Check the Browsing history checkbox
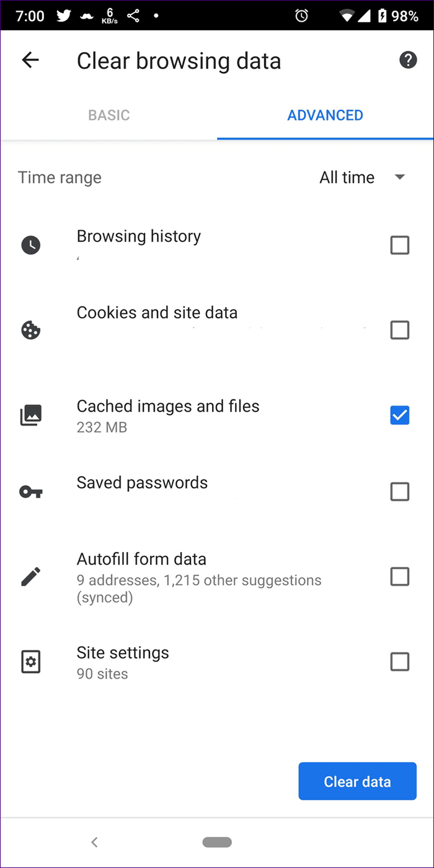This screenshot has width=434, height=868. tap(400, 246)
